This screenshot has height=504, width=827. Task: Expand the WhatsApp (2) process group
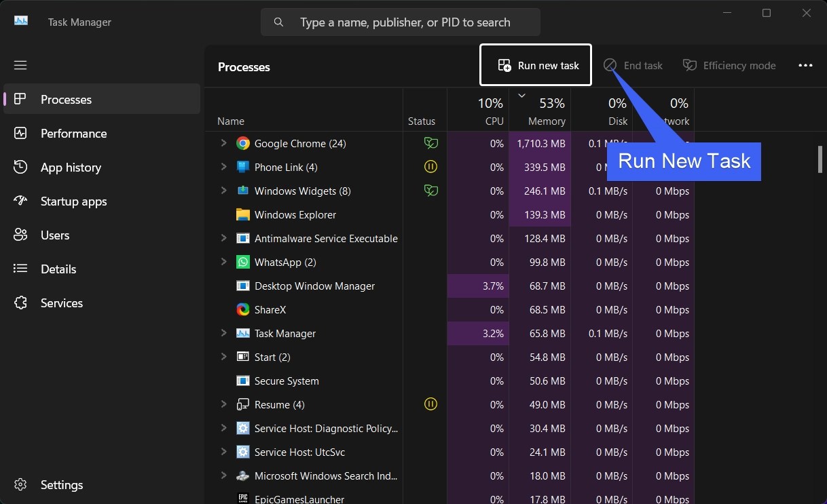click(223, 262)
